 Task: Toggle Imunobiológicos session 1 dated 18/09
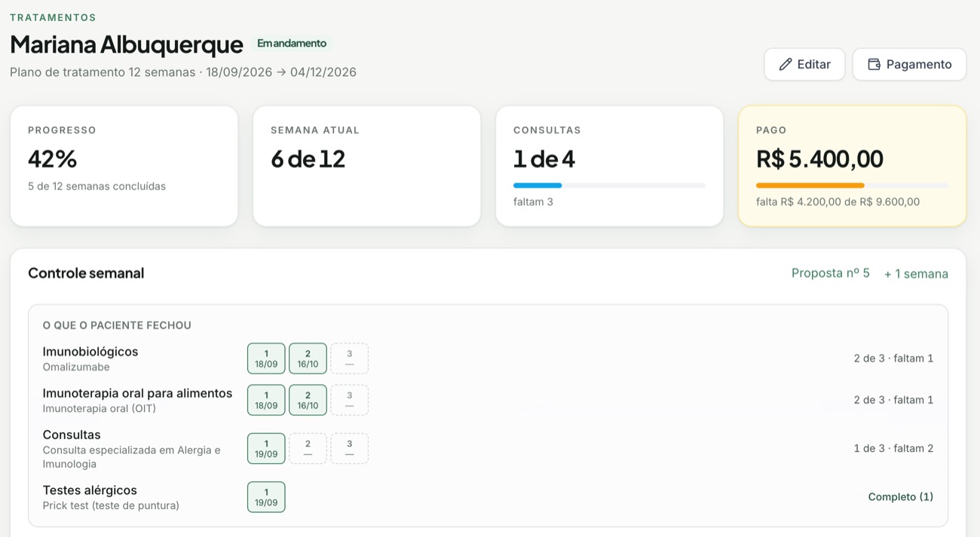(x=266, y=359)
